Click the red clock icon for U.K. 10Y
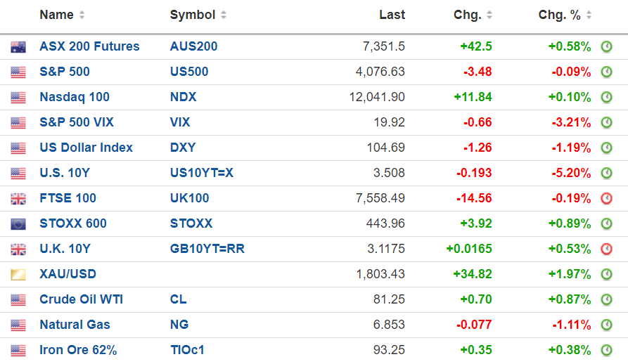This screenshot has width=628, height=364. (x=606, y=249)
